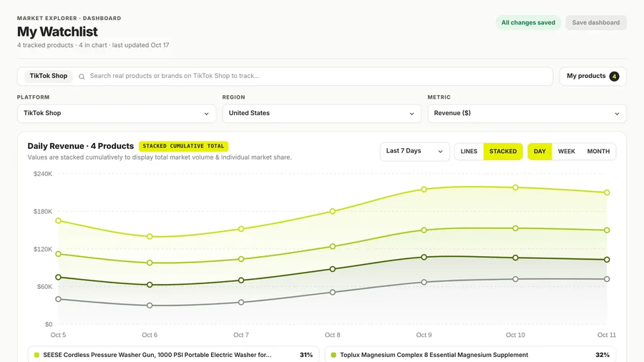The width and height of the screenshot is (644, 362).
Task: Click the Market Explorer · Dashboard breadcrumb
Action: (x=69, y=18)
